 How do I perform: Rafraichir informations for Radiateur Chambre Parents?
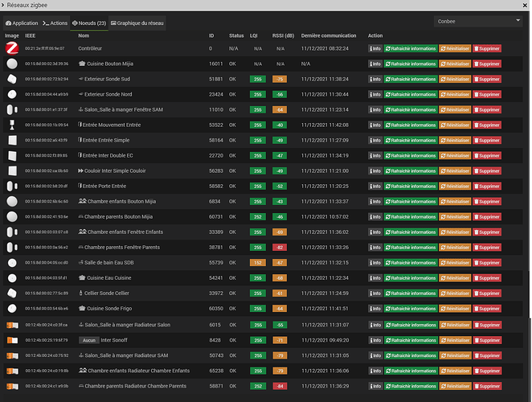pos(411,386)
